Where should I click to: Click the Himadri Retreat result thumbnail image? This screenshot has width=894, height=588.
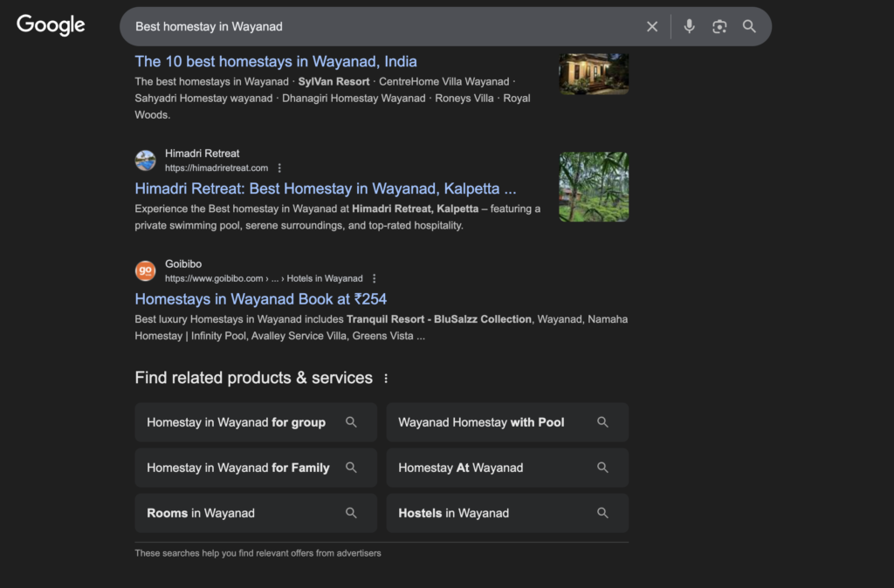594,187
